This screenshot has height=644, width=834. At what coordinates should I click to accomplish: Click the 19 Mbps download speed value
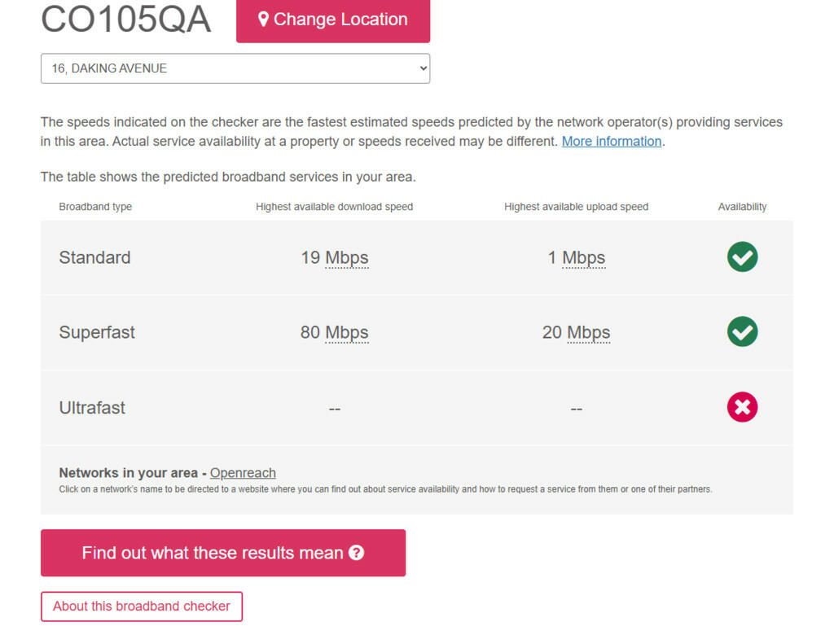pyautogui.click(x=334, y=257)
